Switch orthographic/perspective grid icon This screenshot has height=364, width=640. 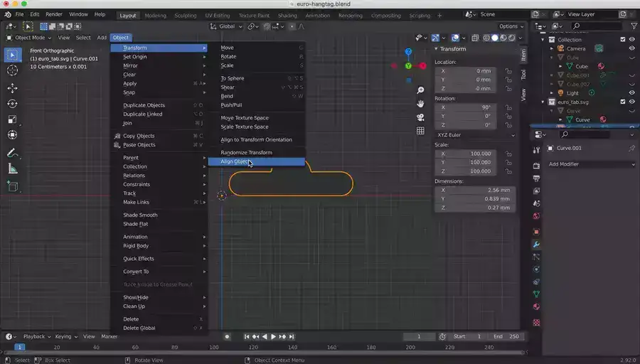pyautogui.click(x=420, y=131)
